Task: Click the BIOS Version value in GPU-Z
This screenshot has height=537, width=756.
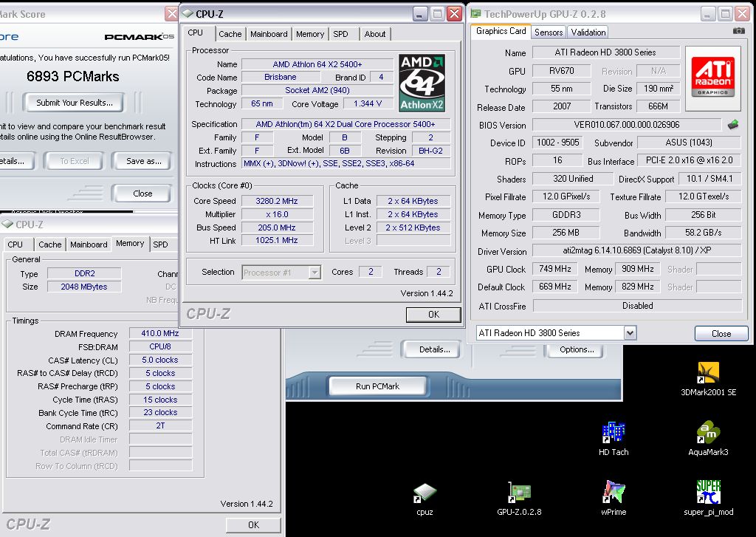Action: [x=627, y=125]
